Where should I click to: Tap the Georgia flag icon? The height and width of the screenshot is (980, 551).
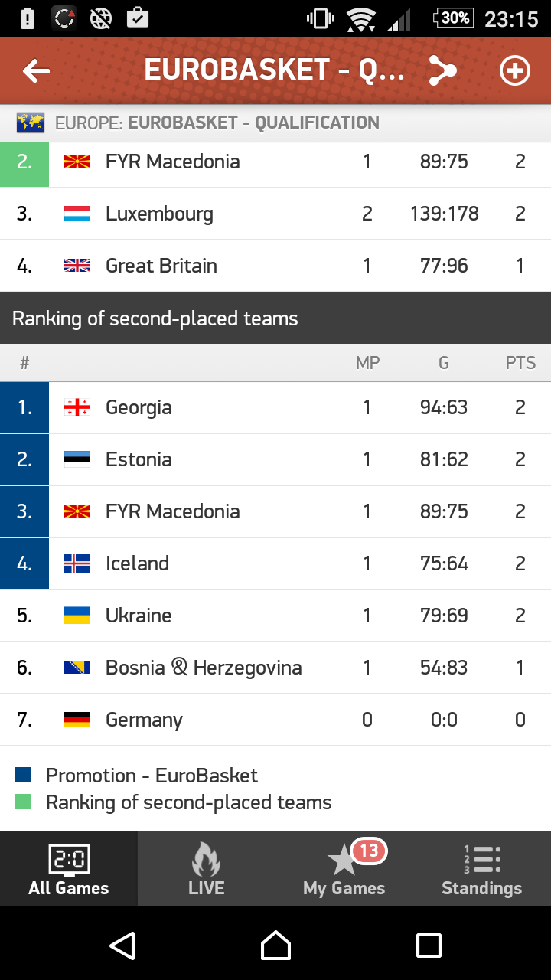[x=77, y=407]
